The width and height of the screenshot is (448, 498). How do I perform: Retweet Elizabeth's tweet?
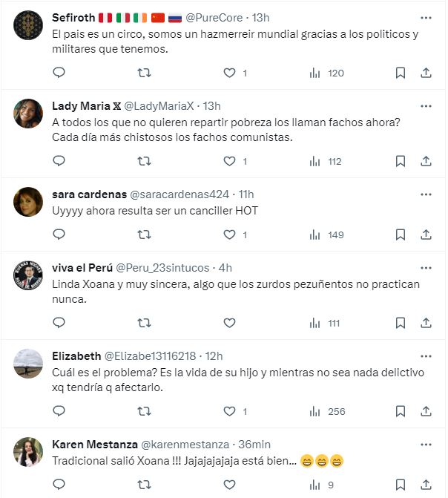coord(145,411)
